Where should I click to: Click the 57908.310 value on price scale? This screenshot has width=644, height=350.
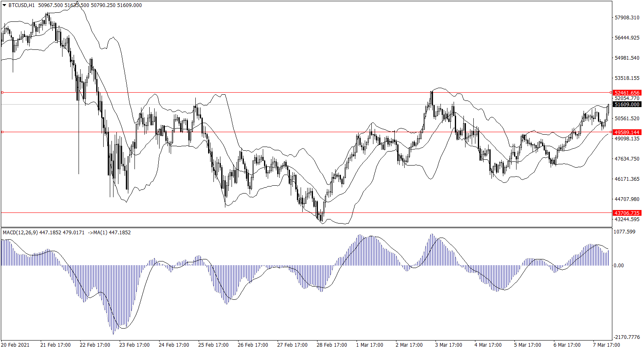(627, 18)
